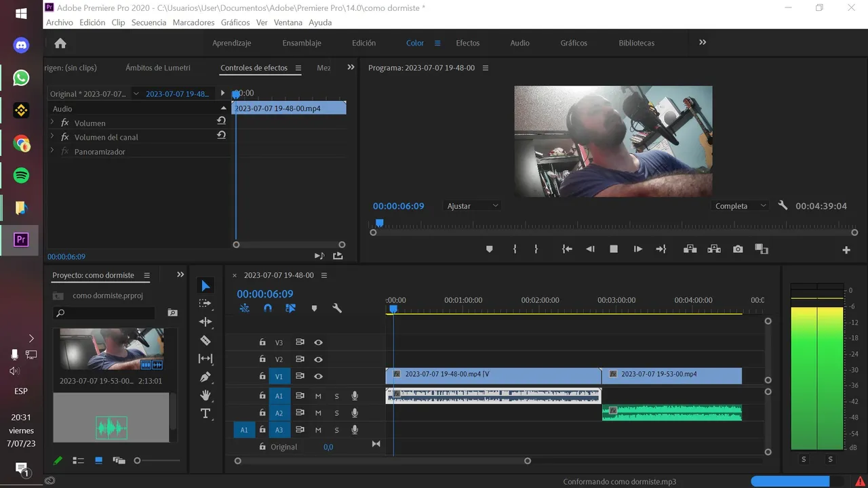Switch to Audio workspace tab
The image size is (868, 488).
519,43
